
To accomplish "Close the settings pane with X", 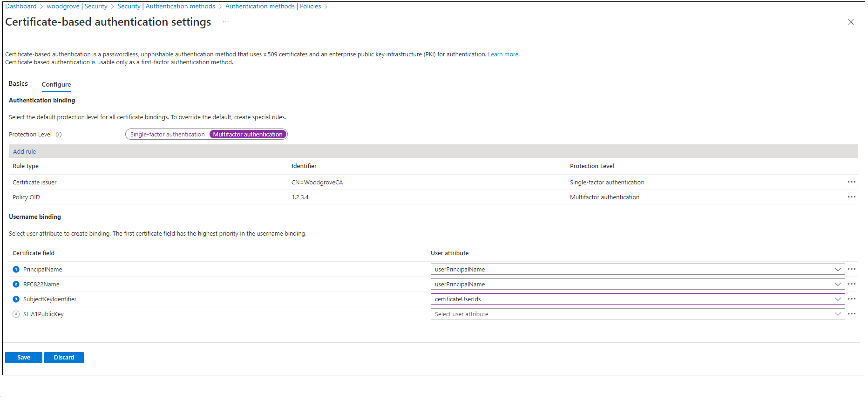I will pos(850,22).
